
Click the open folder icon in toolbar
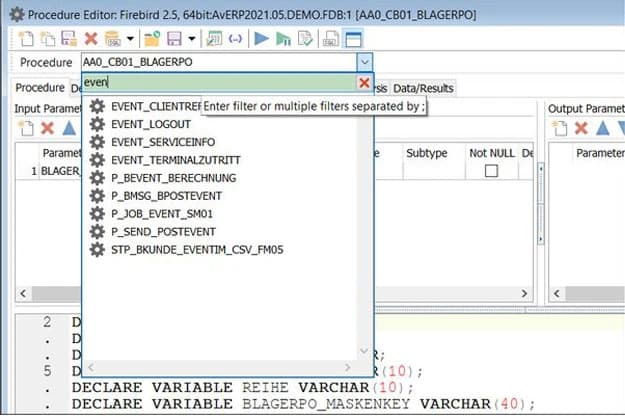pos(151,39)
